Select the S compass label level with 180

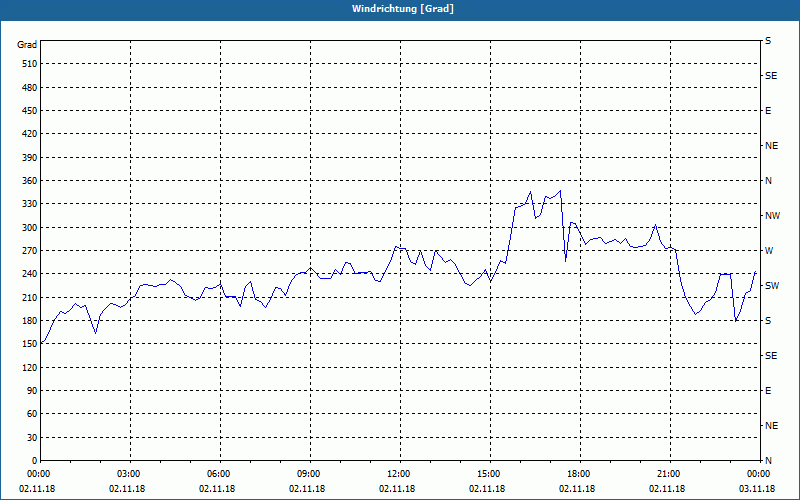(x=768, y=321)
